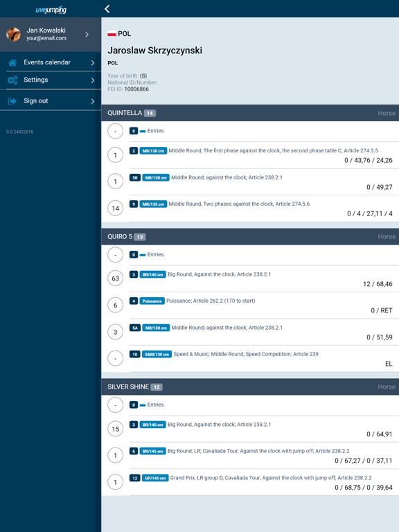Click MR/135 cm category tag

point(153,204)
